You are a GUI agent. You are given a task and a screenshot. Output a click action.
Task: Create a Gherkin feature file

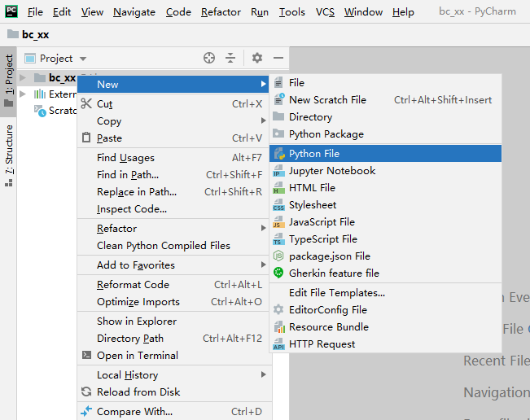pyautogui.click(x=334, y=273)
